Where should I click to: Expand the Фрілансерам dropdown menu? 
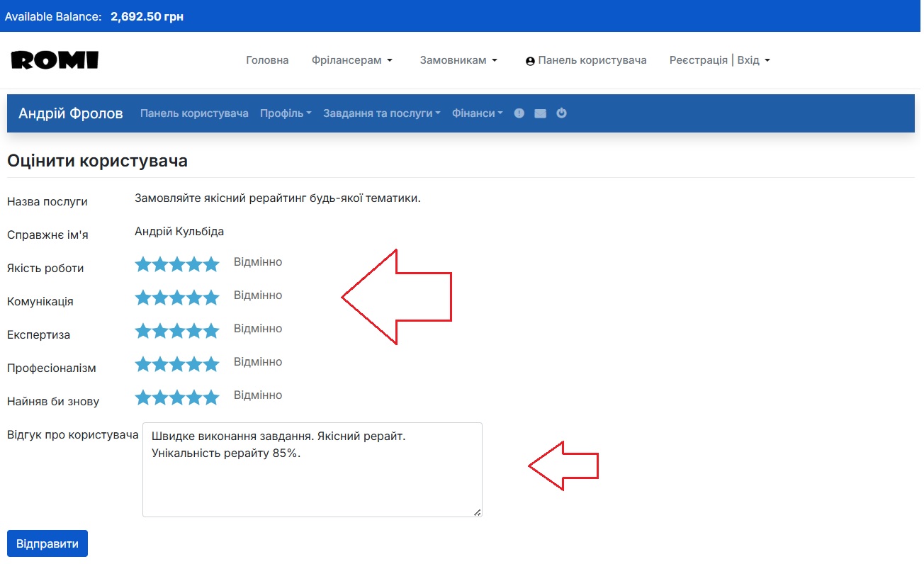[351, 60]
